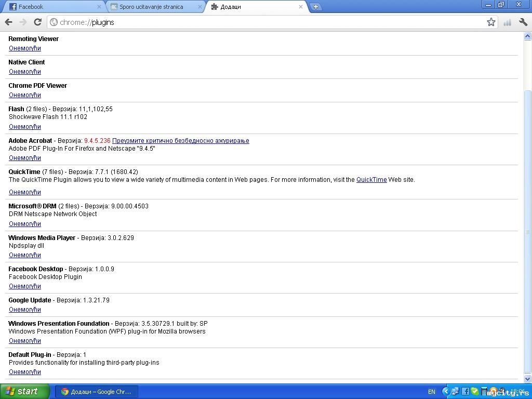Disable the Flash plugin
The height and width of the screenshot is (399, 532).
point(25,127)
